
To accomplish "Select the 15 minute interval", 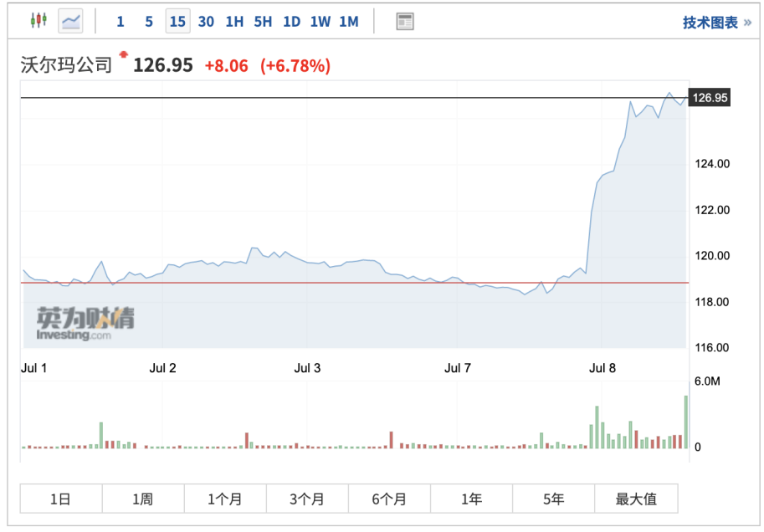I will (177, 22).
